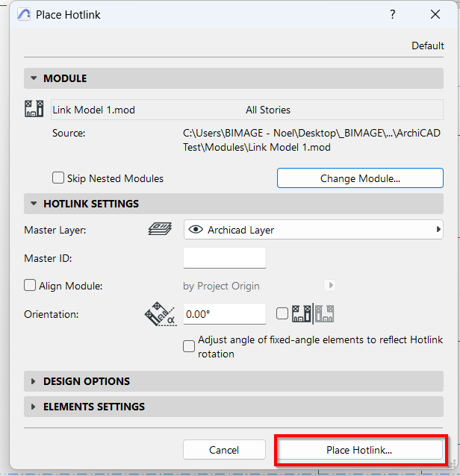
Task: Collapse the Module section
Action: pyautogui.click(x=34, y=78)
